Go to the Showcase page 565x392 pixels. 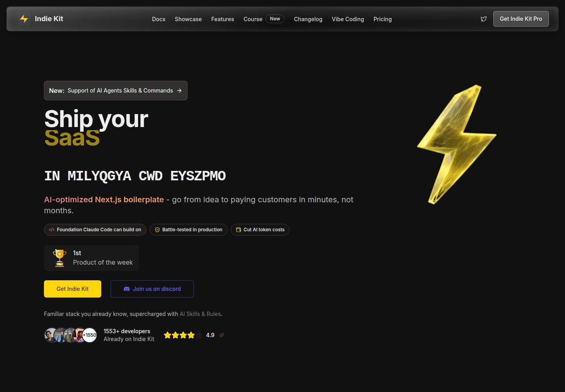click(188, 19)
